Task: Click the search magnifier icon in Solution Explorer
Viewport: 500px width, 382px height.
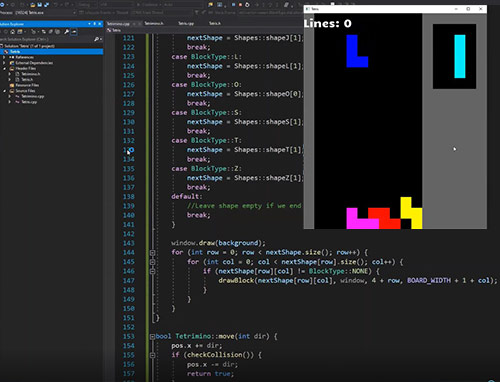Action: pos(97,39)
